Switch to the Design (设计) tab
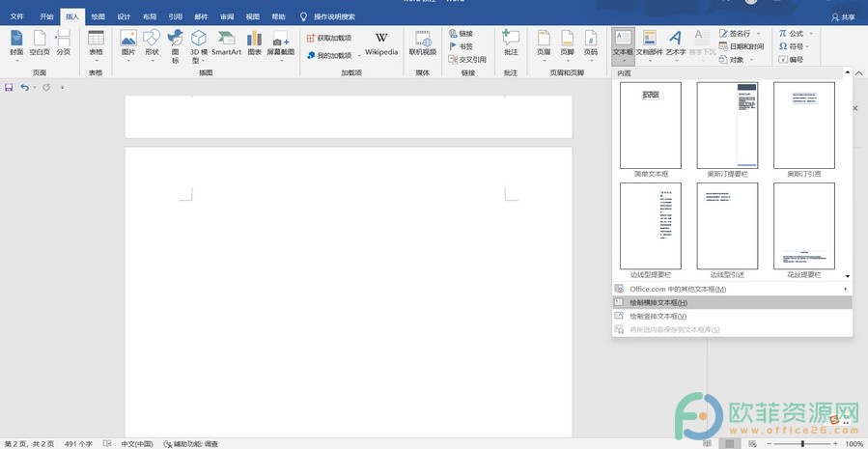 pos(124,16)
